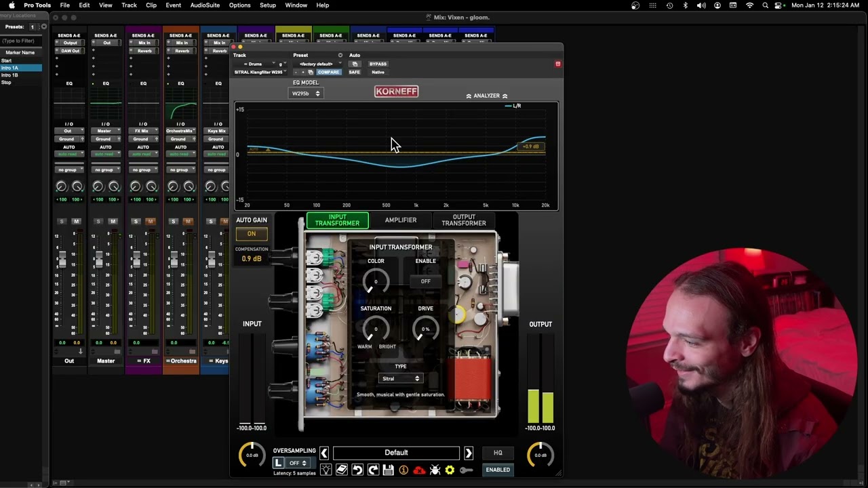Toggle the Input Transformer Enable OFF switch
The width and height of the screenshot is (868, 488).
pos(426,281)
